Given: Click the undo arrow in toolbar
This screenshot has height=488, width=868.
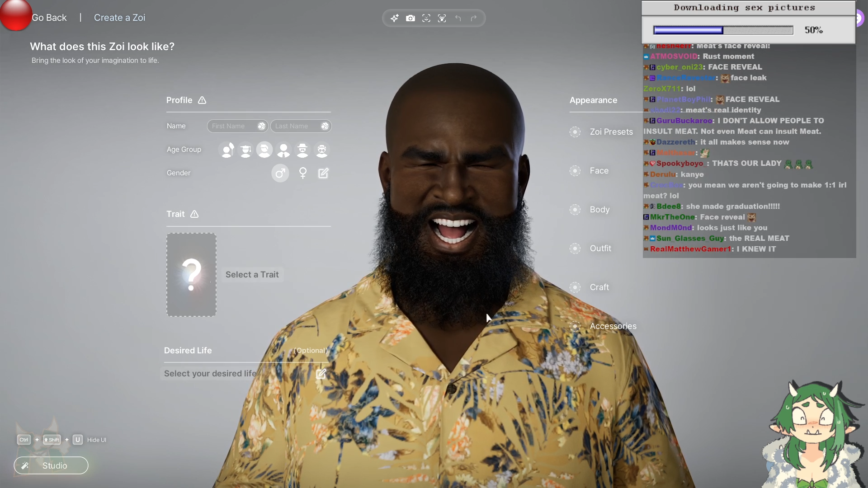Looking at the screenshot, I should (x=458, y=18).
